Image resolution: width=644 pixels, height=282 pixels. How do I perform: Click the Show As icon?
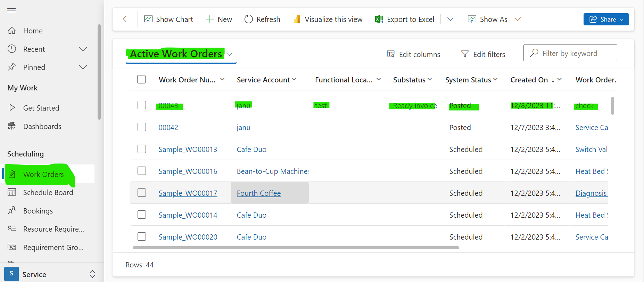click(472, 19)
